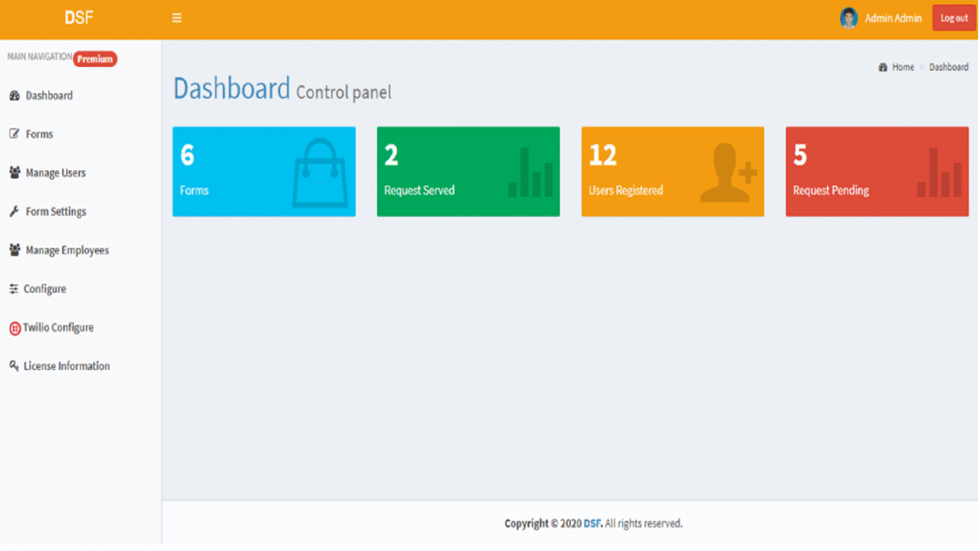Open Twilio Configure settings
980x551 pixels.
[x=58, y=328]
